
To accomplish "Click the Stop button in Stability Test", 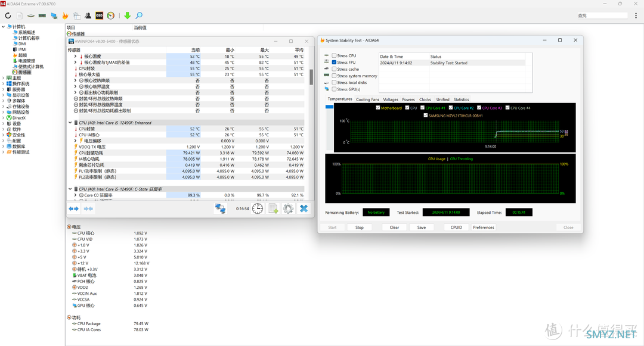I will 360,227.
